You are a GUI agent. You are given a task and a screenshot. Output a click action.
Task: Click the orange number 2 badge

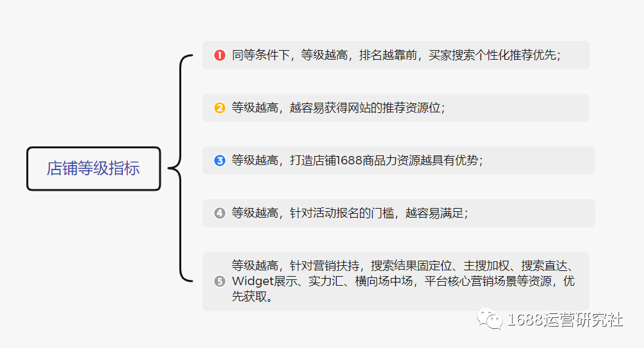(x=220, y=108)
